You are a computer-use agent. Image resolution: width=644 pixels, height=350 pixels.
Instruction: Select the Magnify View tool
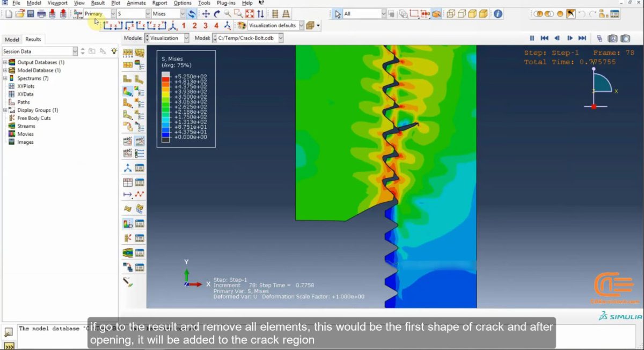click(228, 13)
